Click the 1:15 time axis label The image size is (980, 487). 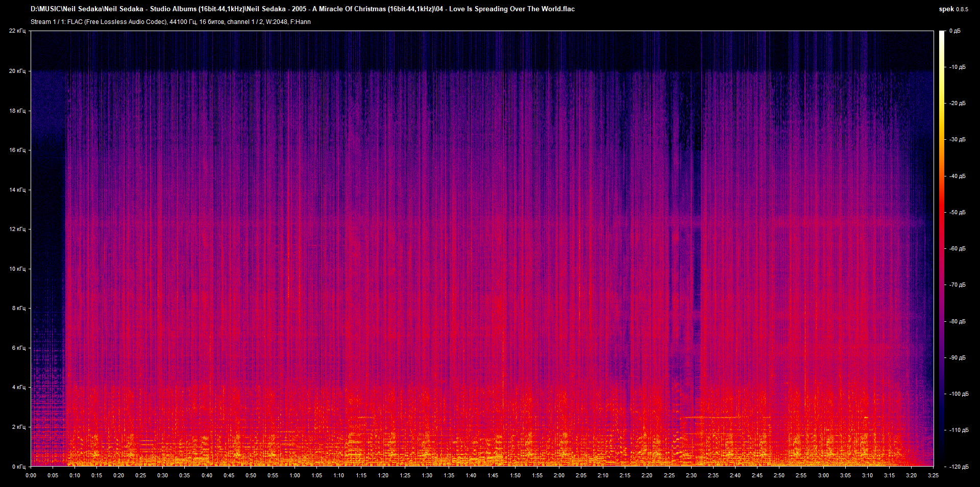click(x=361, y=475)
